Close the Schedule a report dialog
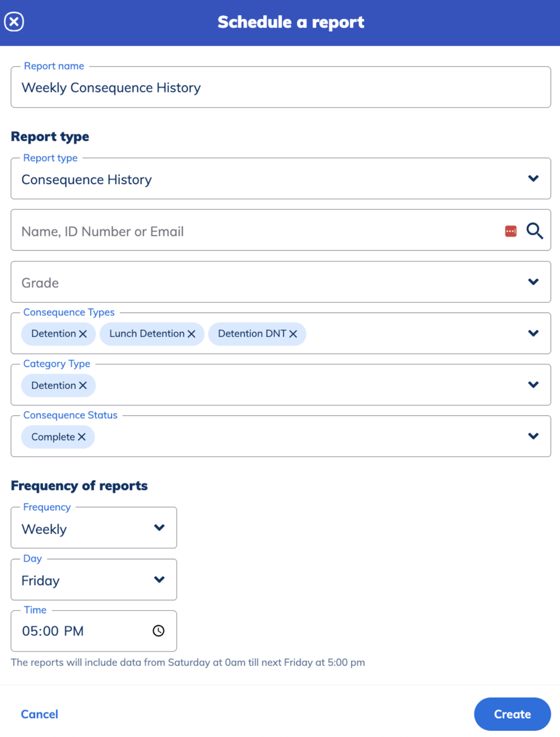Image resolution: width=560 pixels, height=737 pixels. [x=14, y=22]
